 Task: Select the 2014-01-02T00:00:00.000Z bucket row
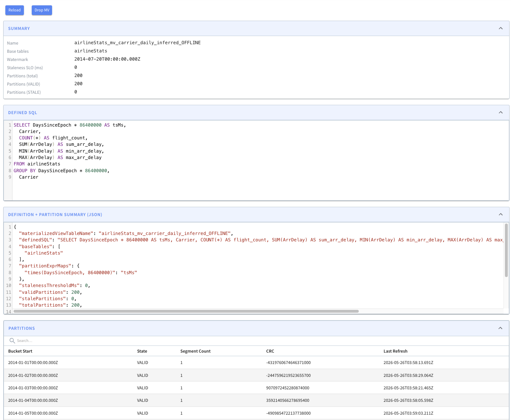click(256, 375)
